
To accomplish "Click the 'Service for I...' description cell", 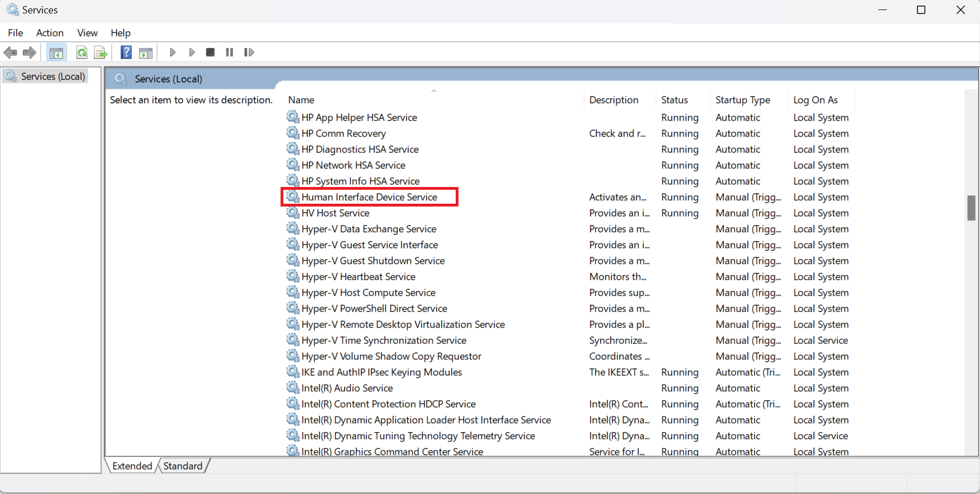I will (617, 452).
